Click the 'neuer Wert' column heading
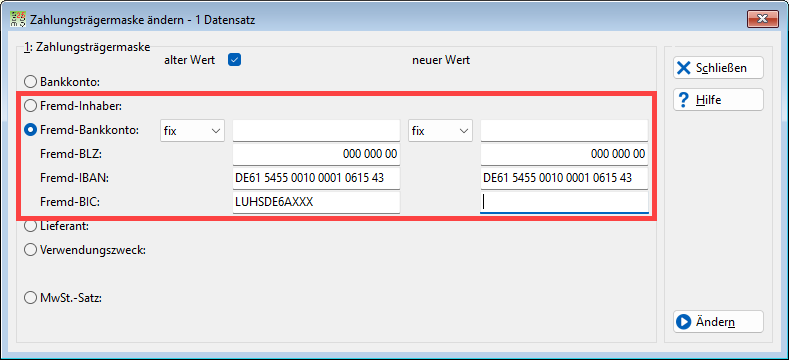789x360 pixels. click(x=441, y=60)
